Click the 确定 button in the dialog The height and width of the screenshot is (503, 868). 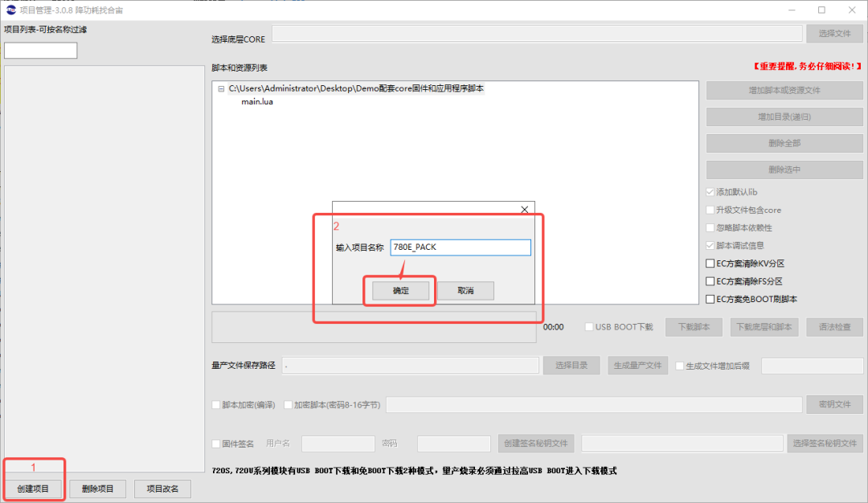pos(400,291)
